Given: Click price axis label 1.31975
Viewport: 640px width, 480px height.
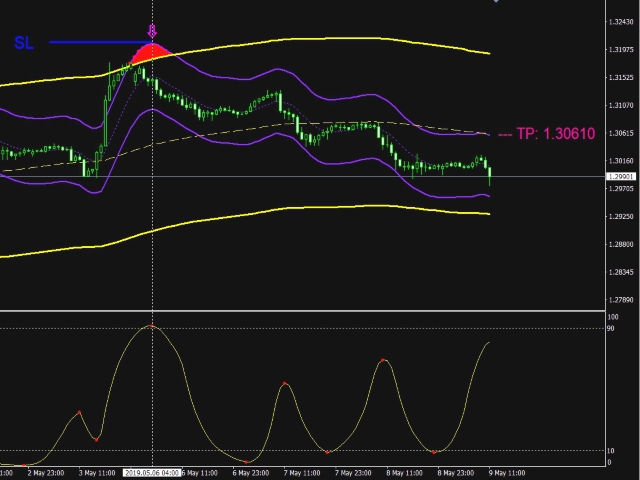Looking at the screenshot, I should (621, 50).
